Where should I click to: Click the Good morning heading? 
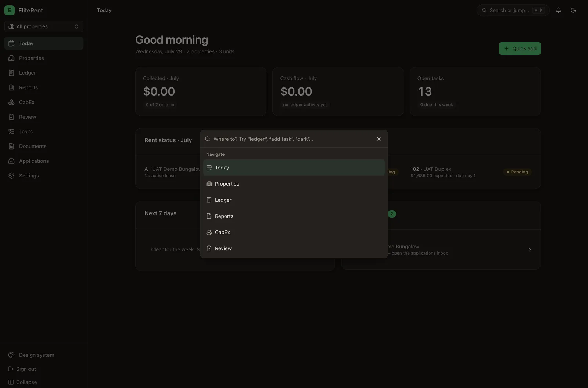172,40
